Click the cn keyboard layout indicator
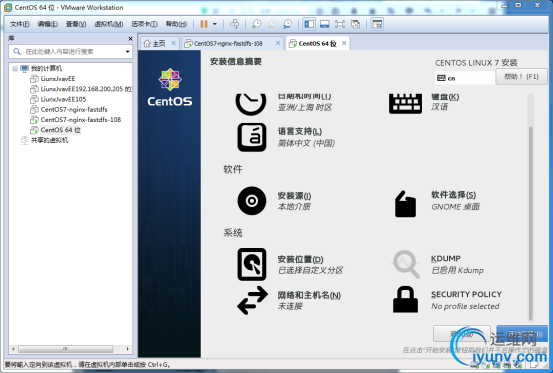The height and width of the screenshot is (373, 553). pyautogui.click(x=465, y=78)
